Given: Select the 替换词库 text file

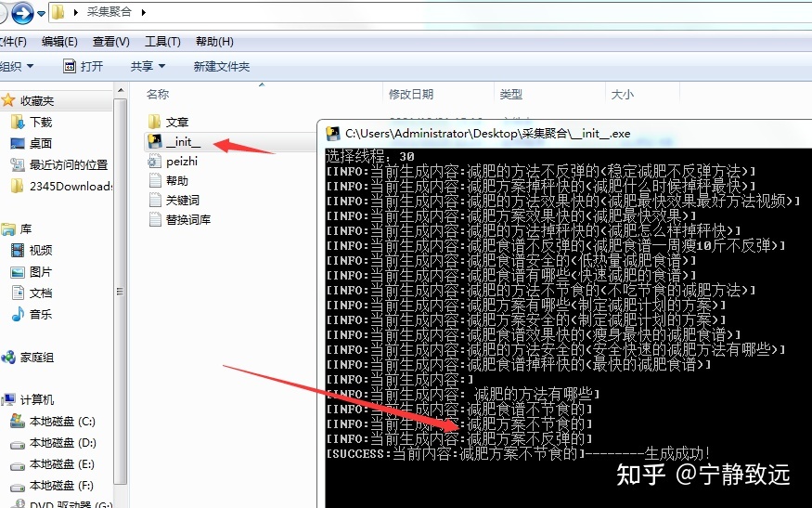Looking at the screenshot, I should 179,220.
